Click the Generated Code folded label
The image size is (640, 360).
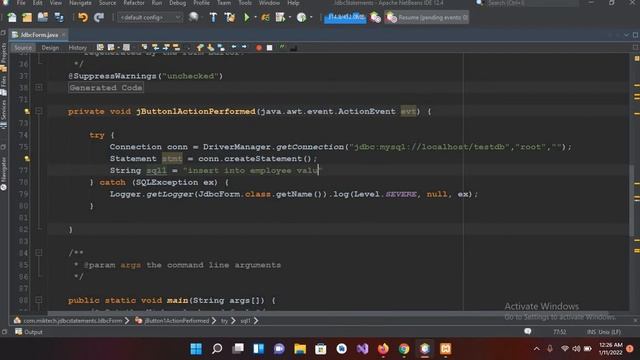(x=106, y=88)
